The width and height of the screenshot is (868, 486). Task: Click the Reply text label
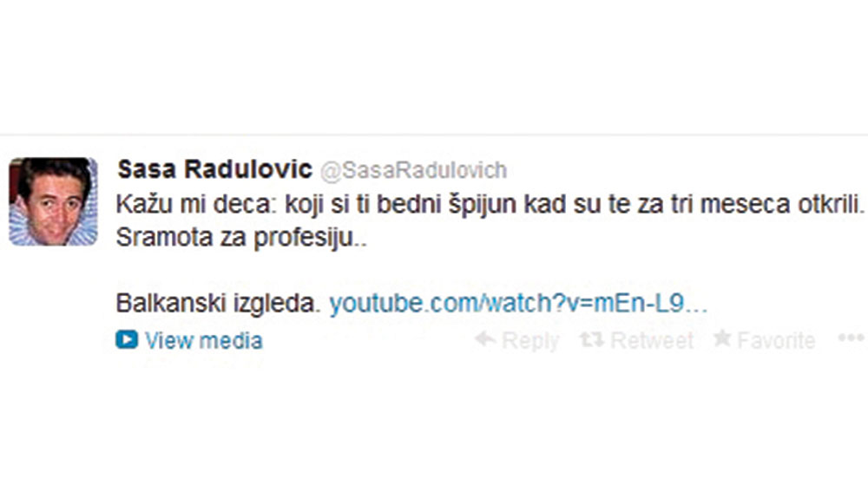click(x=530, y=341)
